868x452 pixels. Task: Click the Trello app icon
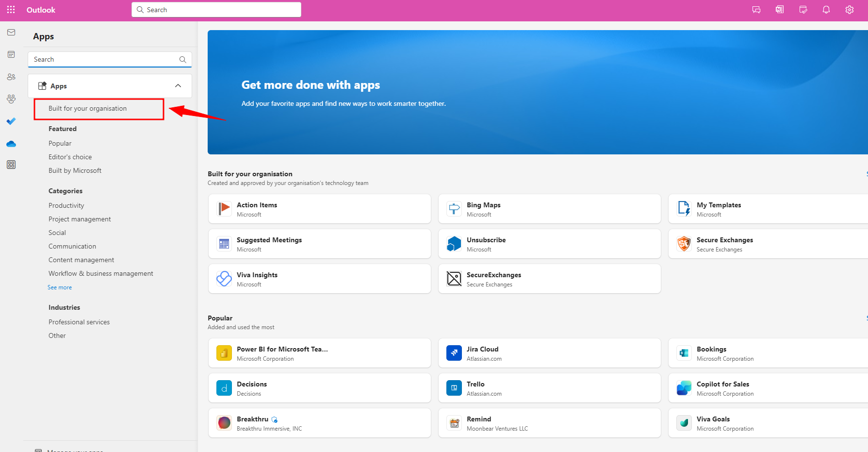pos(454,388)
